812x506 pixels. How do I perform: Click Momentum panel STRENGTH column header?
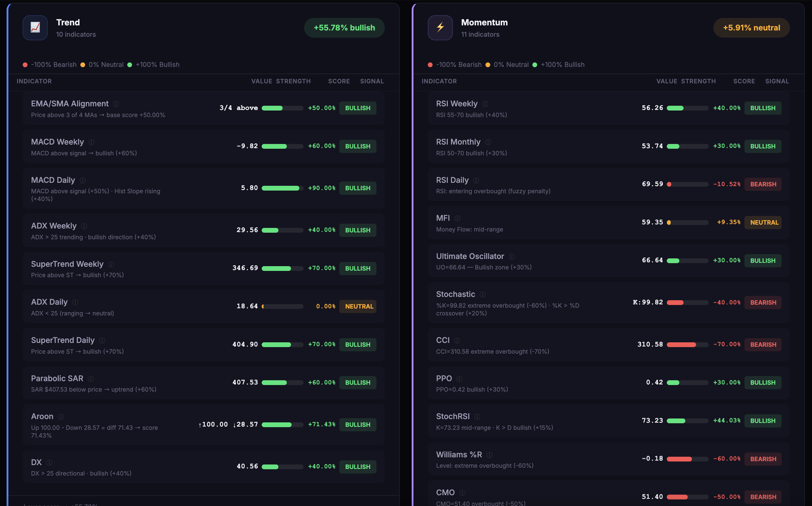(698, 81)
